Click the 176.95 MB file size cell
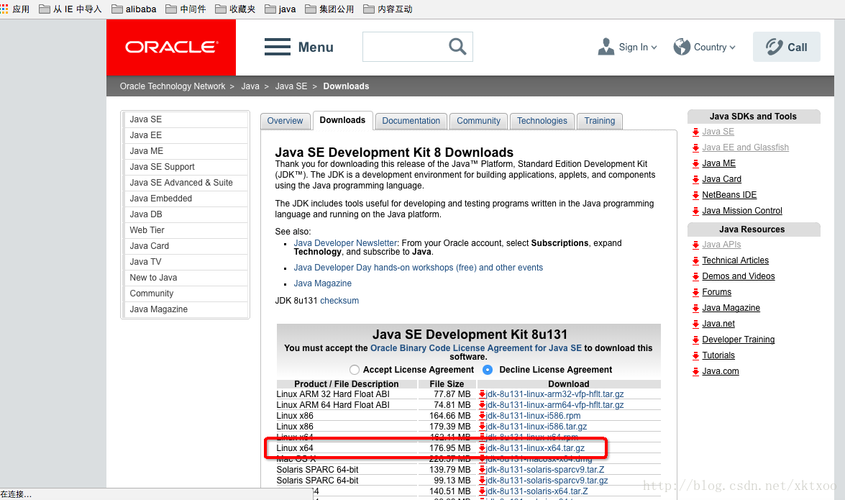This screenshot has width=845, height=500. (450, 448)
